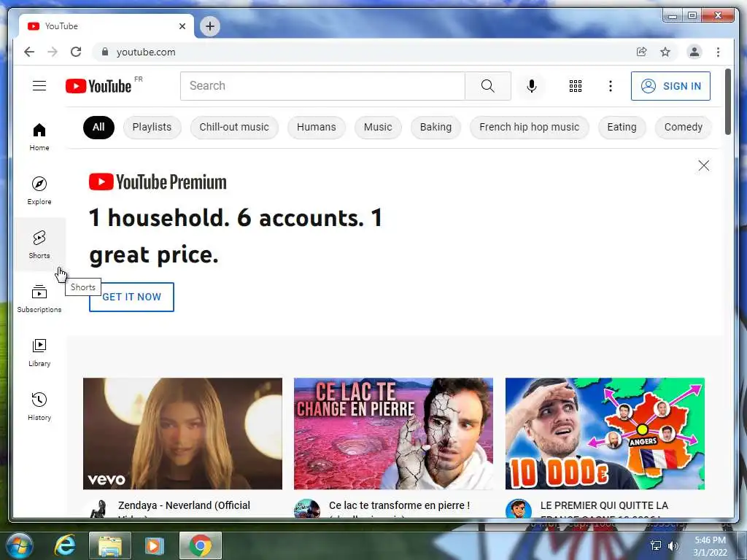Dismiss the YouTube Premium banner
The height and width of the screenshot is (560, 747).
pos(704,166)
